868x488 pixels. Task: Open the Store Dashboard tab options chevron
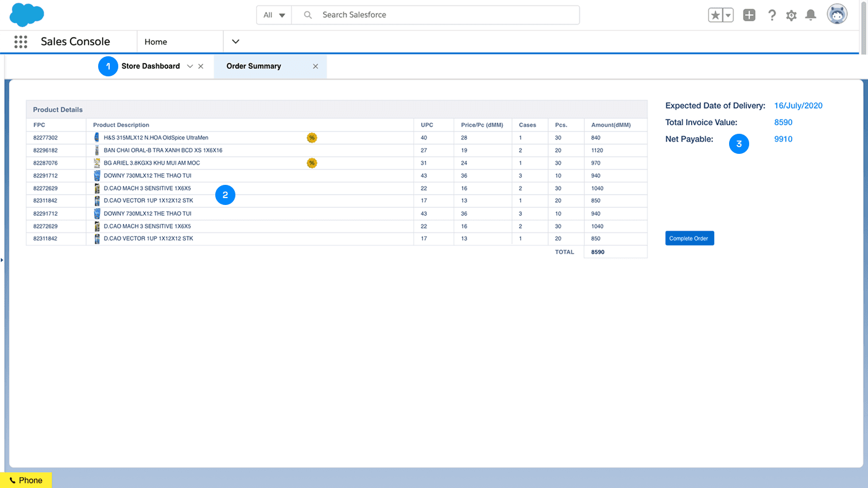pyautogui.click(x=190, y=66)
